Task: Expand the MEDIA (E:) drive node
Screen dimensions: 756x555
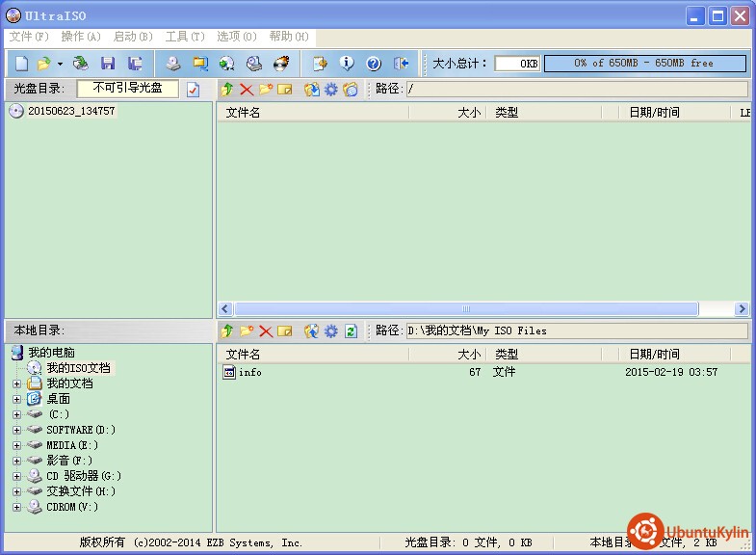Action: [17, 445]
